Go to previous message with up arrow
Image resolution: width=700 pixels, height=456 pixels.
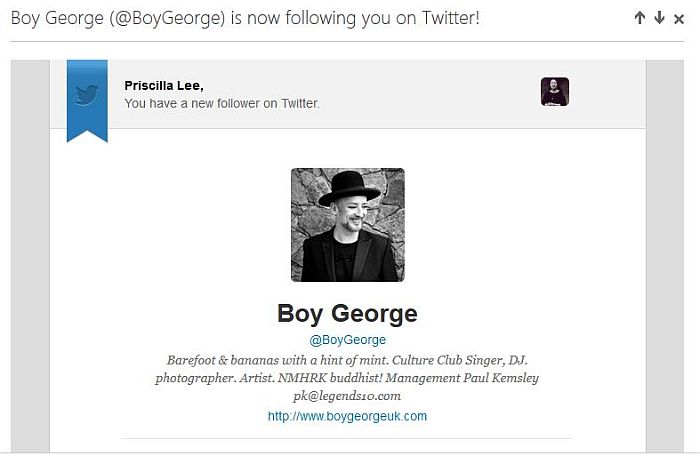[640, 18]
